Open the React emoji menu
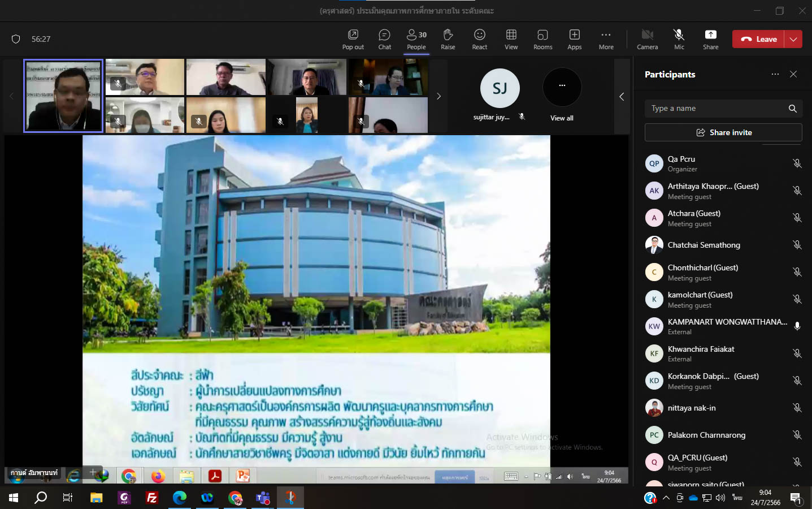812x509 pixels. (479, 39)
